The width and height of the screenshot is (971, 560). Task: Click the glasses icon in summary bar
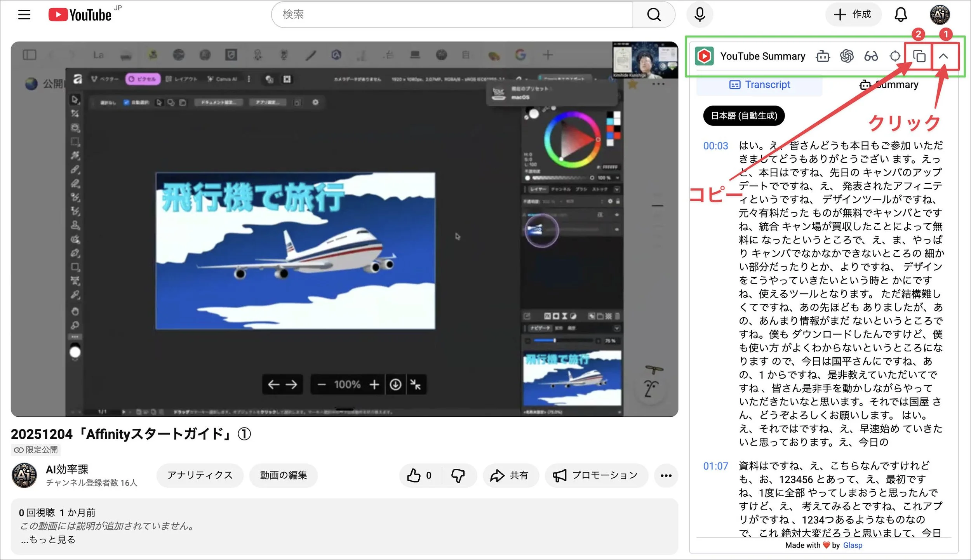click(x=871, y=56)
